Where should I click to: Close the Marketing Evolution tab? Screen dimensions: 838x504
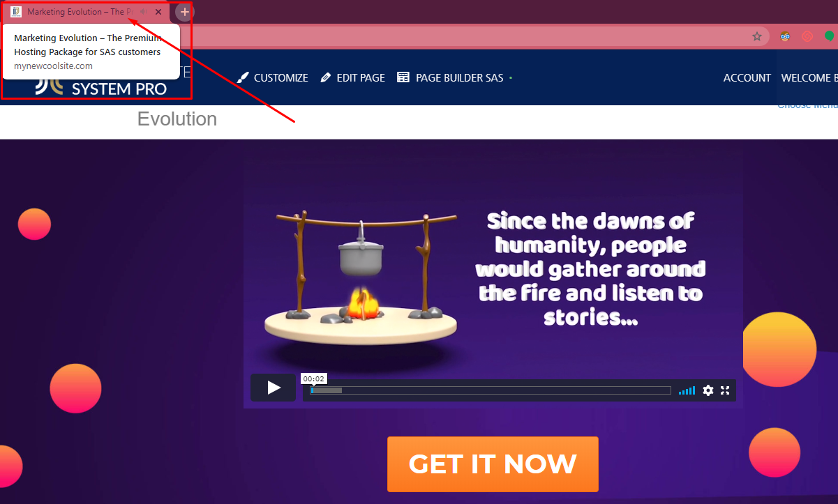[x=158, y=12]
